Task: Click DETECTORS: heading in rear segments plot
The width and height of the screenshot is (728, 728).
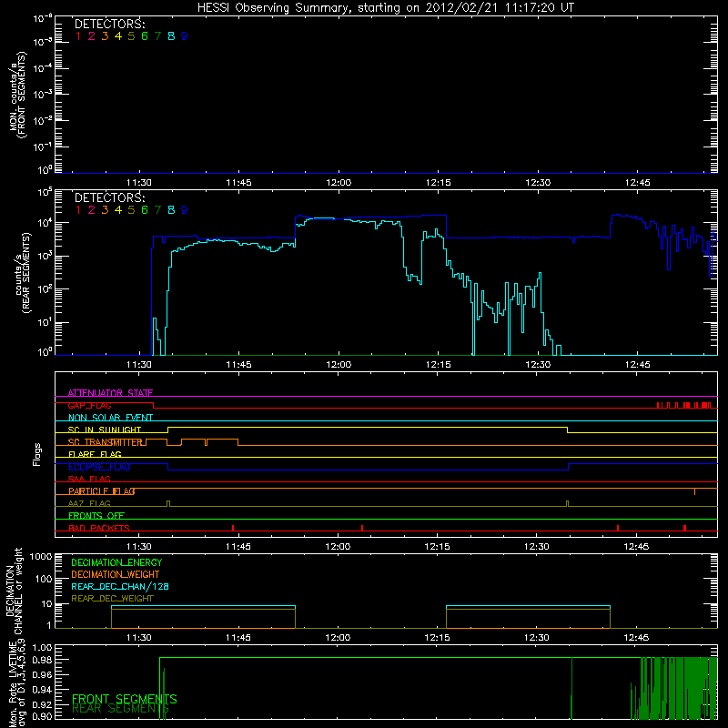Action: (x=109, y=197)
